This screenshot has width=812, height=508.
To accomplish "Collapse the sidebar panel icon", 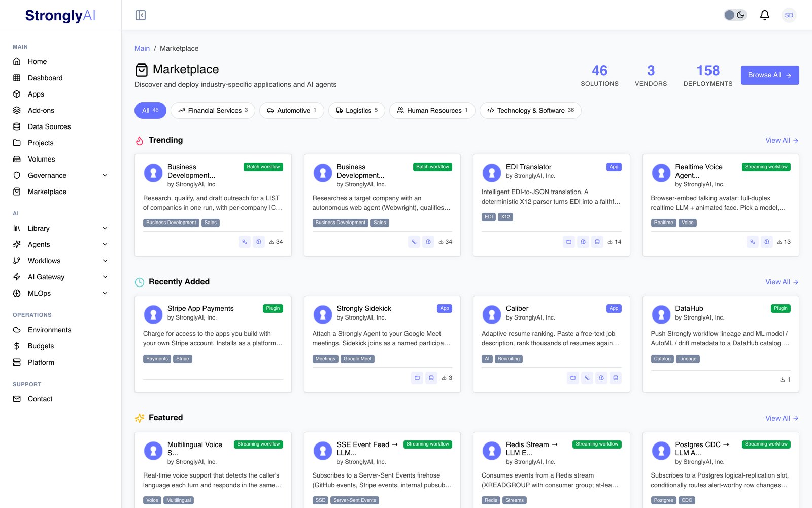I will (141, 15).
